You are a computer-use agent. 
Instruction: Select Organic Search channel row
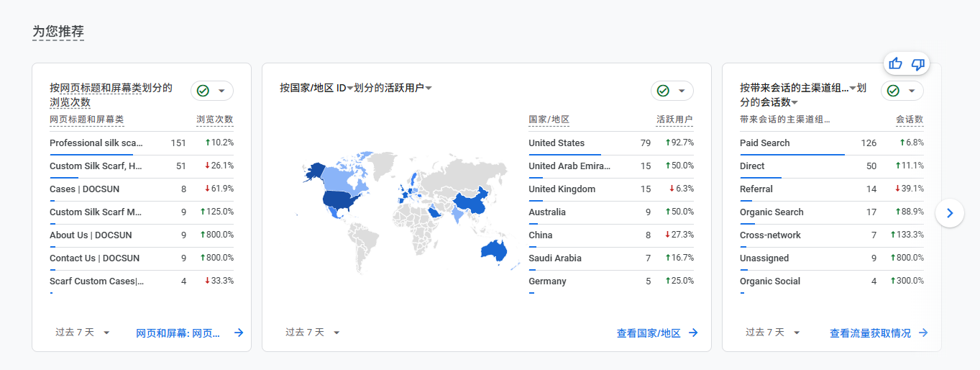coord(832,212)
